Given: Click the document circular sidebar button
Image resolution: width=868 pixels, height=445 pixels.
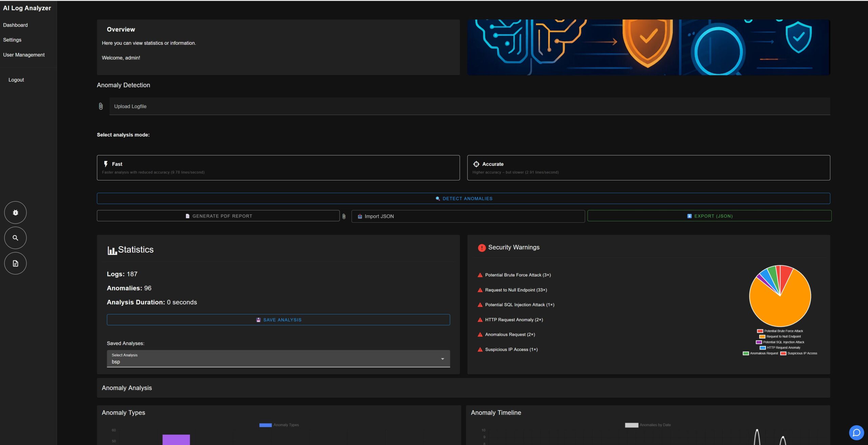Looking at the screenshot, I should (x=15, y=263).
